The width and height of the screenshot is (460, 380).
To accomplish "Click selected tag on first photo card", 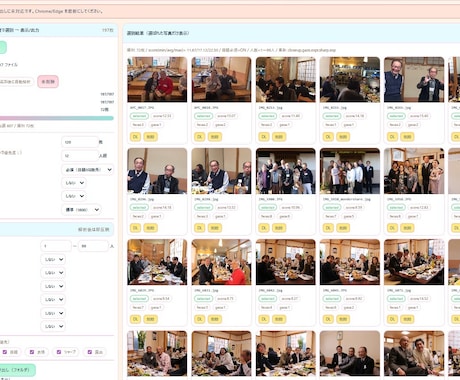I will click(x=139, y=116).
